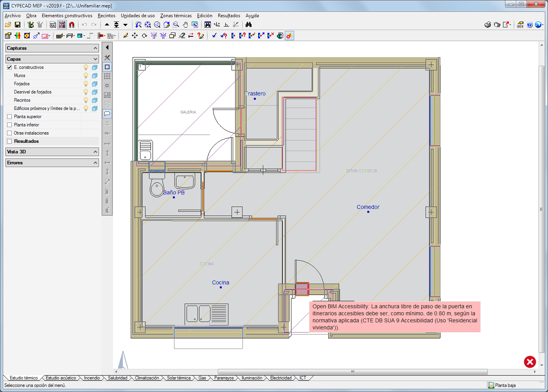Select the pencil edit tool

tap(125, 36)
